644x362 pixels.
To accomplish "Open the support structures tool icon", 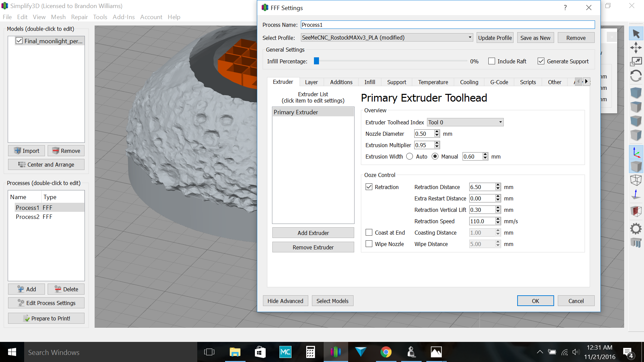I will click(x=636, y=243).
